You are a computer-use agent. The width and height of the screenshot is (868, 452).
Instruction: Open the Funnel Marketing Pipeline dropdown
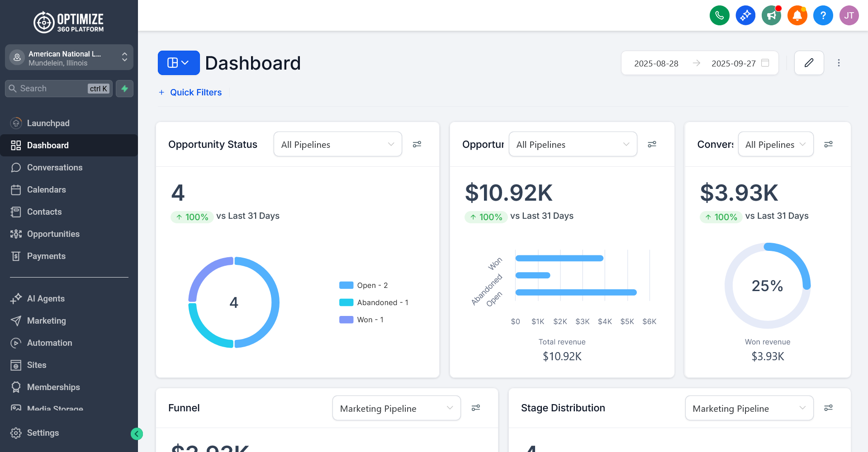396,408
